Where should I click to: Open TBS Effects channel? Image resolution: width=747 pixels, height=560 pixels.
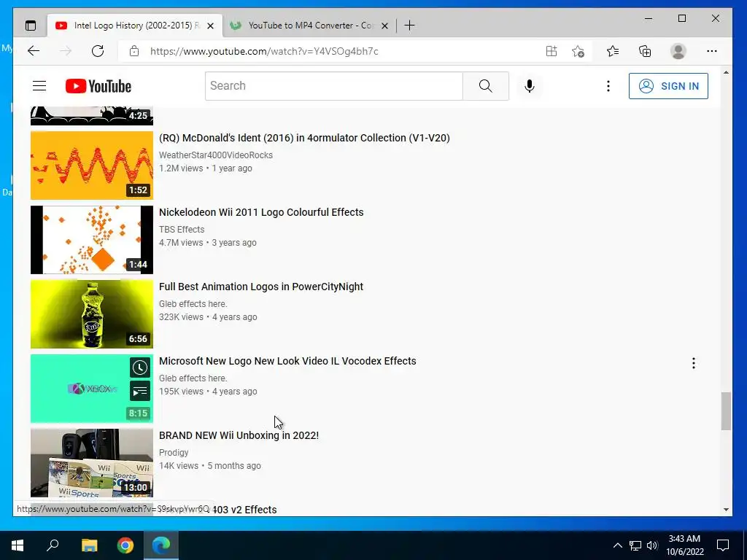point(182,230)
